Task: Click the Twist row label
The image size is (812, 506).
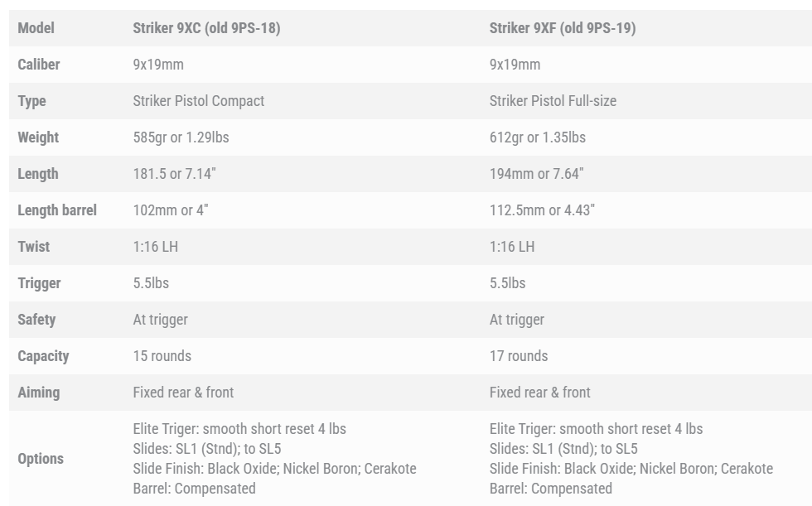Action: tap(34, 247)
